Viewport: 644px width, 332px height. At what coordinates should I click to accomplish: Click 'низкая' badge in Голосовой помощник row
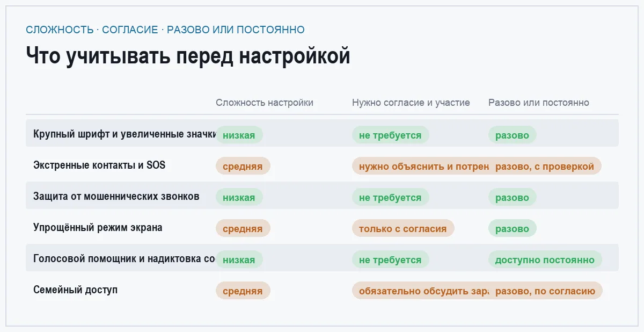point(239,259)
